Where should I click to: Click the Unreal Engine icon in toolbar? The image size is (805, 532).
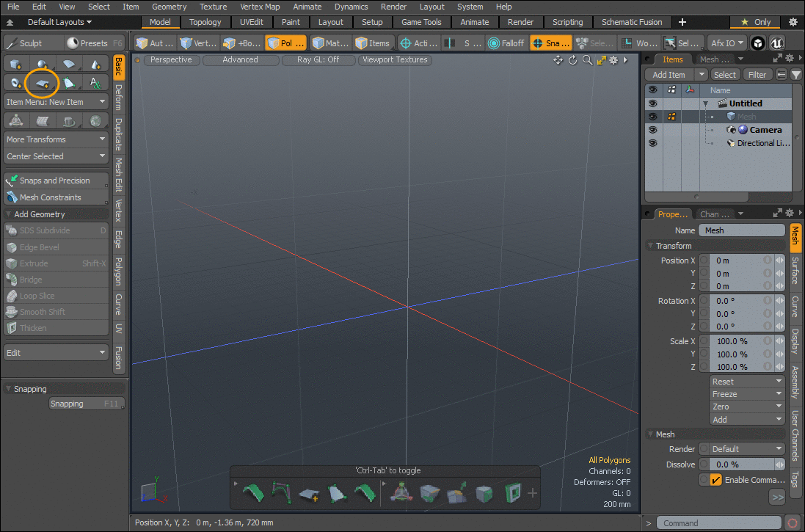(778, 43)
